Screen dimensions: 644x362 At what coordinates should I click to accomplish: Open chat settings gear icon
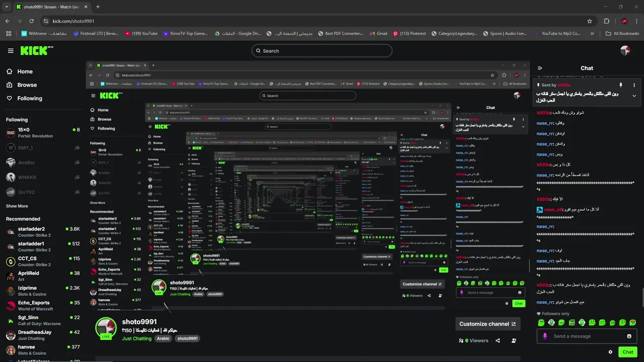pos(610,352)
